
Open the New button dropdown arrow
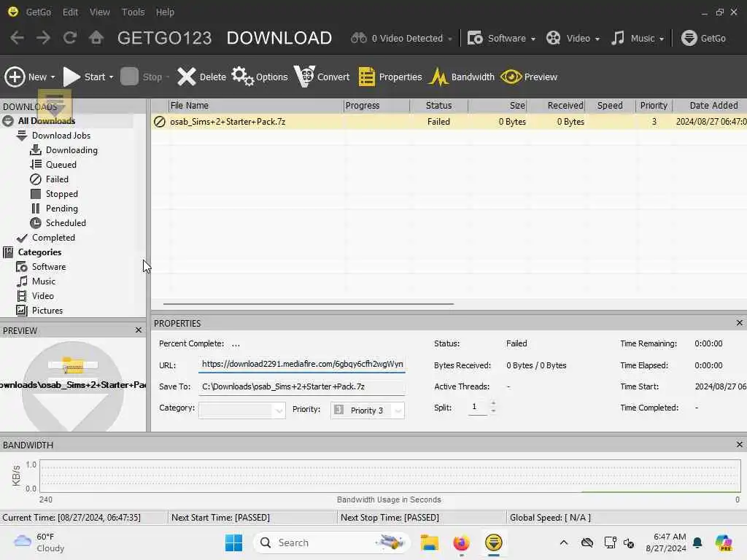53,77
